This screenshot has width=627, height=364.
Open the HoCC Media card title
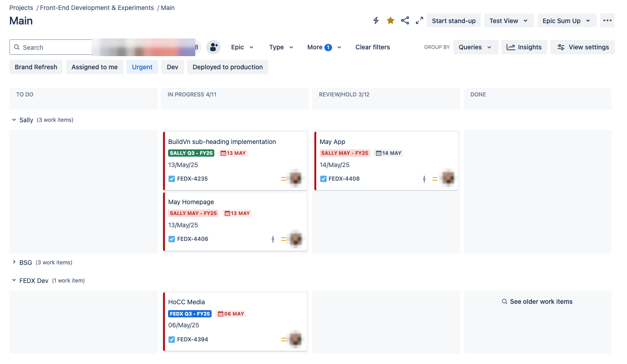pyautogui.click(x=187, y=302)
